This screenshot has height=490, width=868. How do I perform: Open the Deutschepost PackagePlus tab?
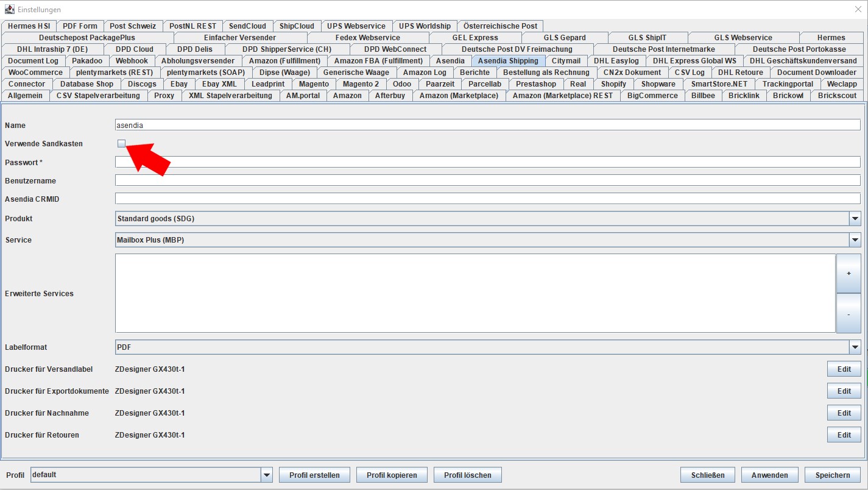pyautogui.click(x=87, y=38)
